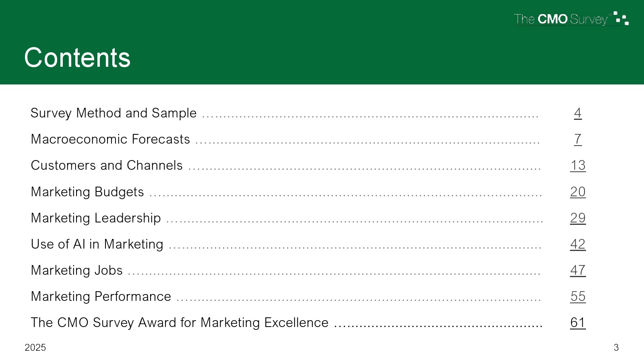
Task: Jump to page 13 link
Action: point(578,165)
